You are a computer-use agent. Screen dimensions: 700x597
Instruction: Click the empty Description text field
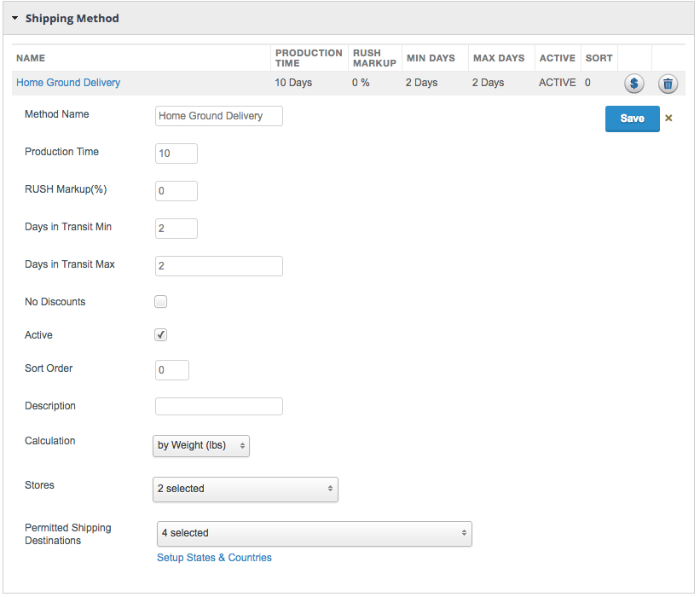218,406
